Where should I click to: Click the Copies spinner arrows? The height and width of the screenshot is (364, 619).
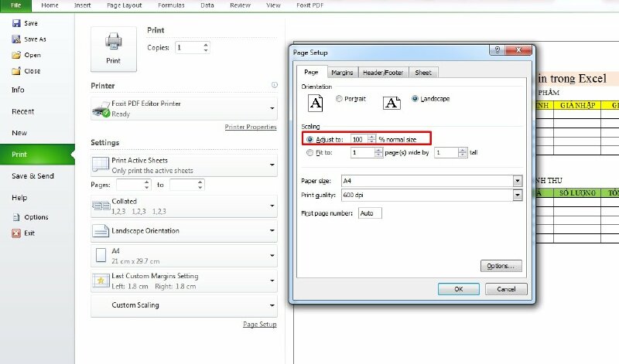tap(206, 48)
